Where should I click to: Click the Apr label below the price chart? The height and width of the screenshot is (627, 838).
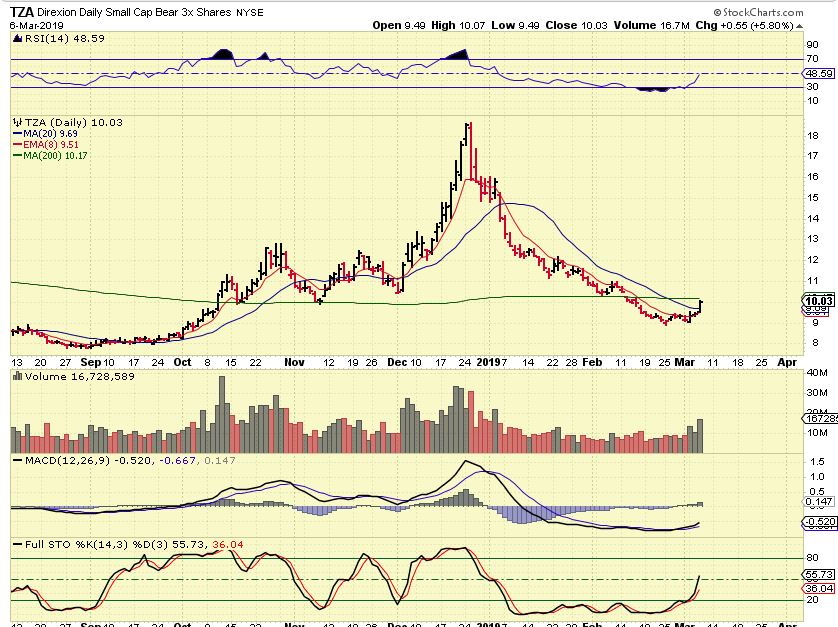pyautogui.click(x=787, y=362)
